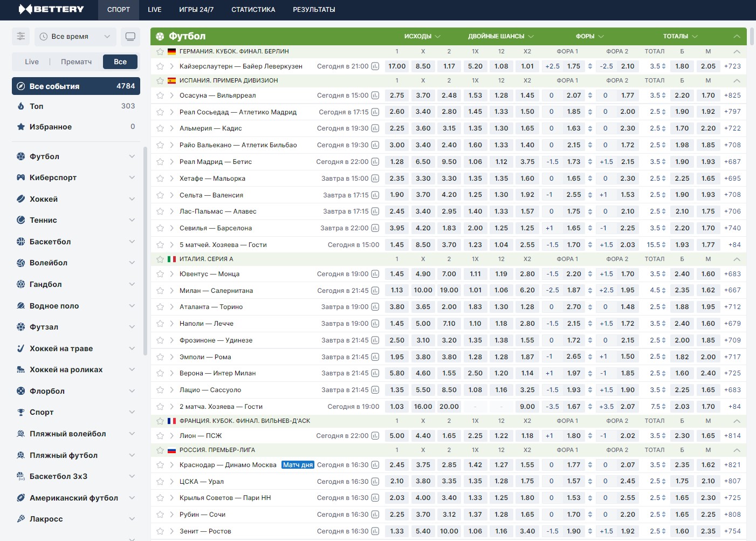Open the СТАТИСТИКА tab
This screenshot has height=541, width=756.
pos(253,10)
